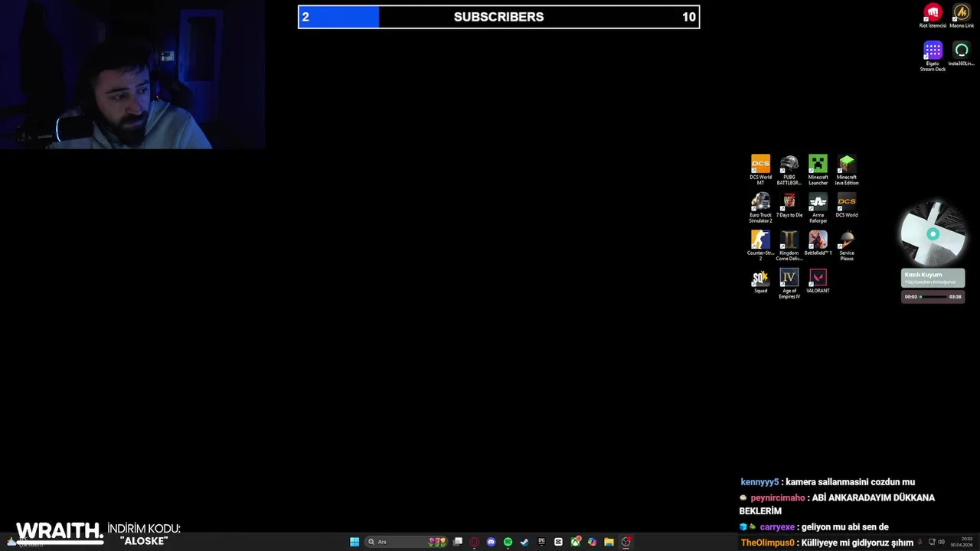Select the VALORANT desktop shortcut
This screenshot has height=551, width=980.
click(x=818, y=281)
